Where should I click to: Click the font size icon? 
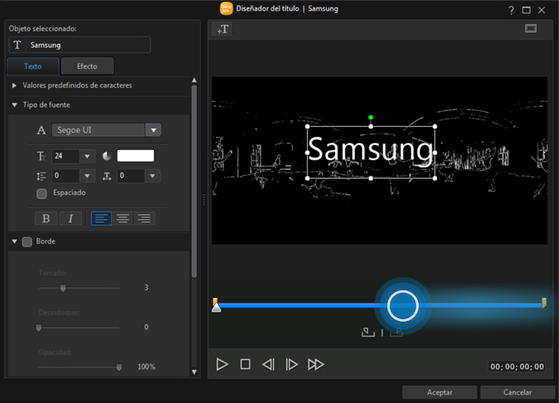coord(41,156)
